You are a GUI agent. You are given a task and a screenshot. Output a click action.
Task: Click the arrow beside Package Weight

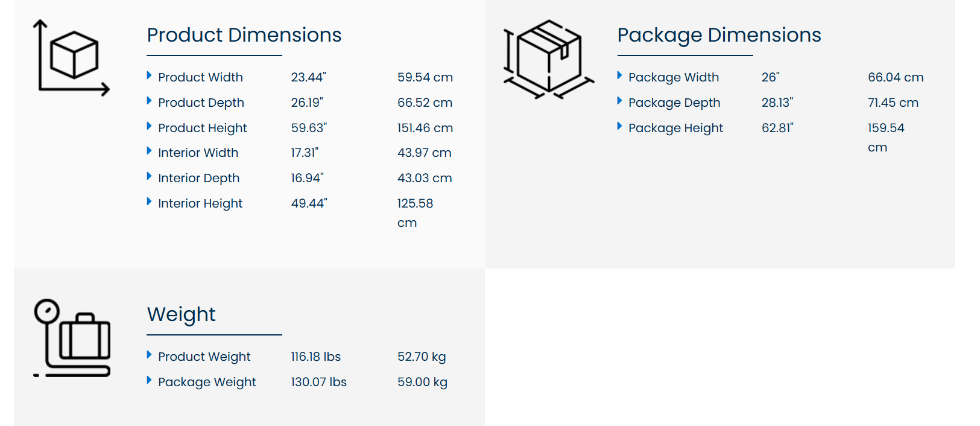coord(149,380)
